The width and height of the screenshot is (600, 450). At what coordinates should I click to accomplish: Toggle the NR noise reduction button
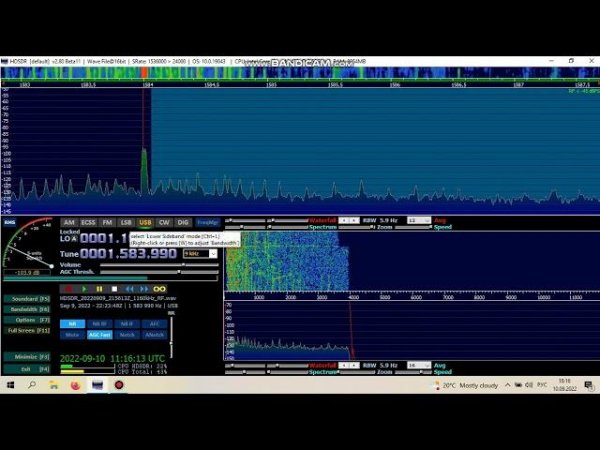[x=72, y=324]
